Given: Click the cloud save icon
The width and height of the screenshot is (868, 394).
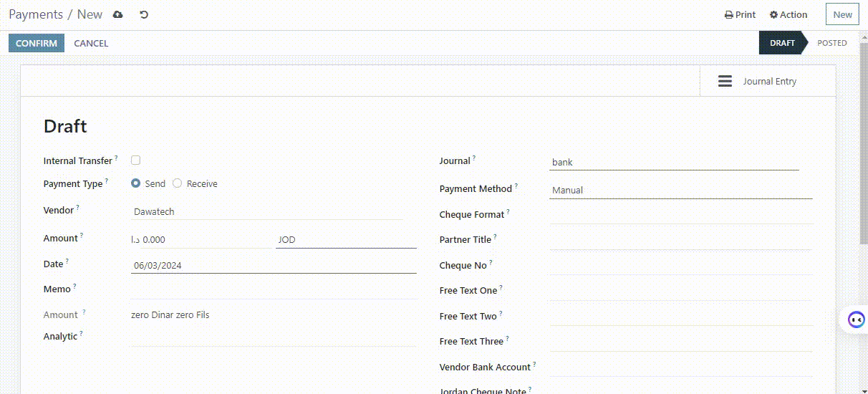Looking at the screenshot, I should [x=118, y=14].
